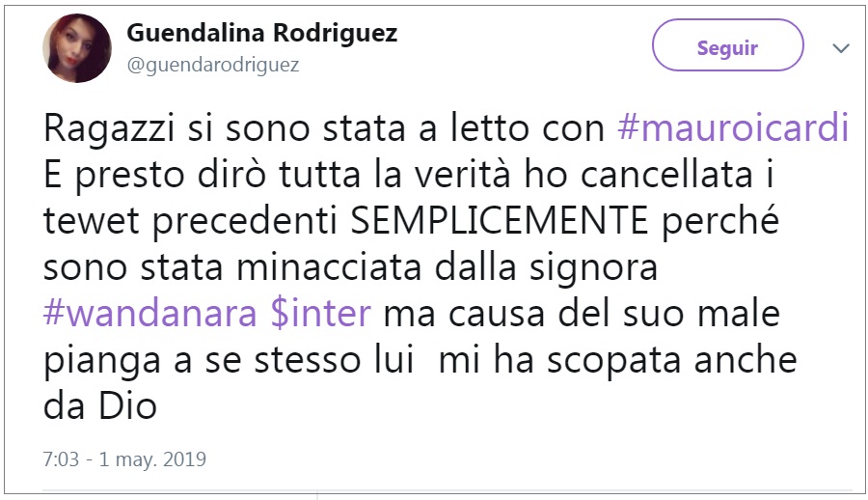Open the @guendarodriguez handle link
The height and width of the screenshot is (500, 868).
pyautogui.click(x=213, y=65)
